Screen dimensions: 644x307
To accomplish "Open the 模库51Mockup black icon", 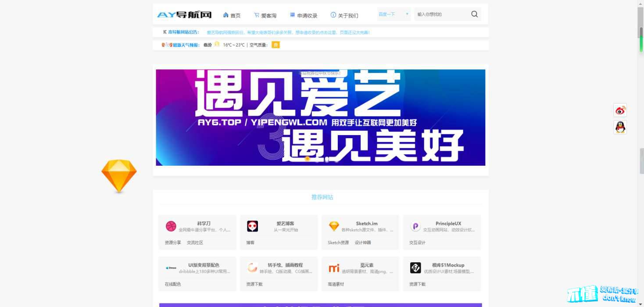I will (x=415, y=268).
